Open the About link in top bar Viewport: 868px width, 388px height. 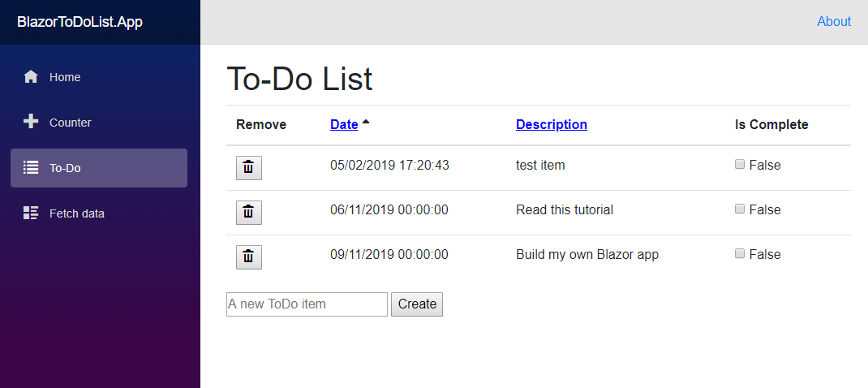(834, 22)
